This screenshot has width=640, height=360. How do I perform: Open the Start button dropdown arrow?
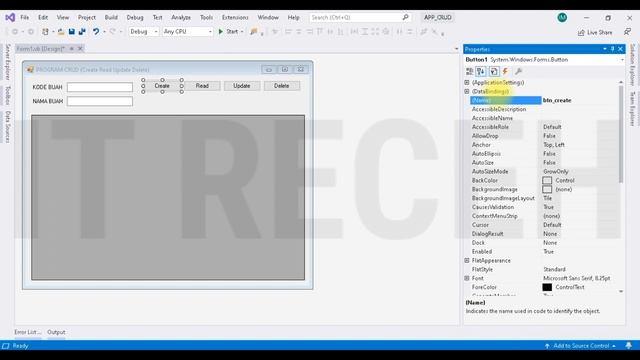click(x=242, y=31)
